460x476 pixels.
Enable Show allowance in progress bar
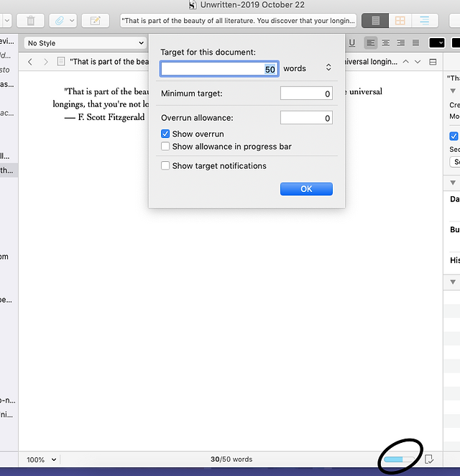point(165,146)
